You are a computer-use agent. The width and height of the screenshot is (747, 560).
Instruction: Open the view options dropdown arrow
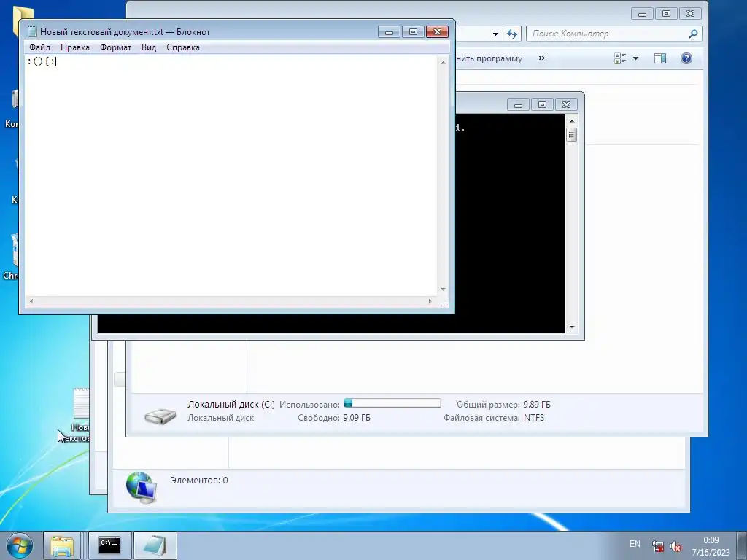pos(635,58)
